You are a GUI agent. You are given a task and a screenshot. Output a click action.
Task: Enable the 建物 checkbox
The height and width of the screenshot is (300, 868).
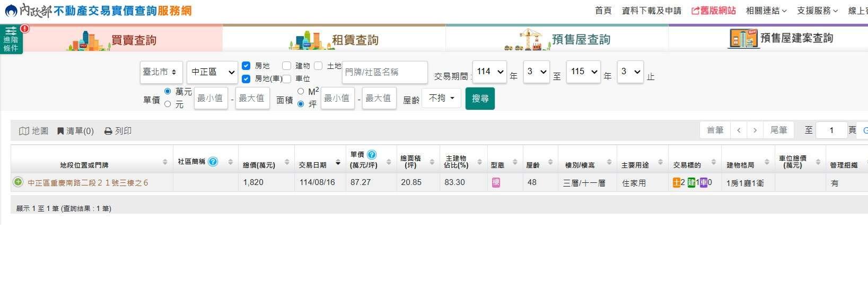[x=287, y=66]
